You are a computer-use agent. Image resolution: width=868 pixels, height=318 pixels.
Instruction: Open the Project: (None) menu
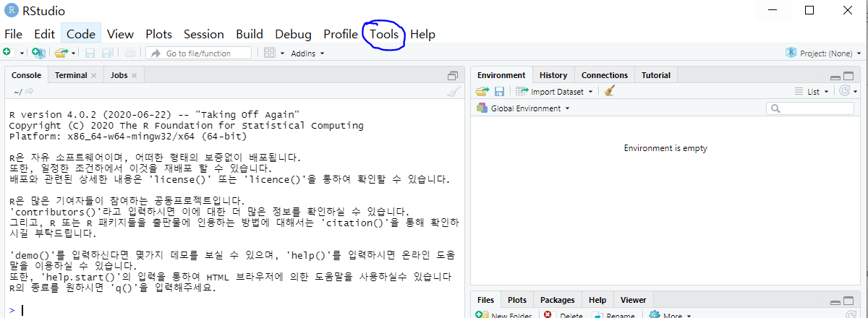[x=823, y=53]
